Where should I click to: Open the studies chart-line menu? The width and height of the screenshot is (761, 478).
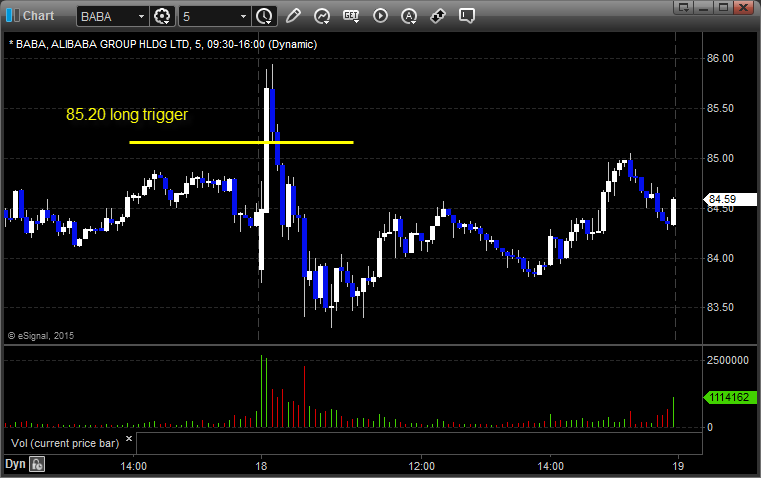click(x=322, y=16)
